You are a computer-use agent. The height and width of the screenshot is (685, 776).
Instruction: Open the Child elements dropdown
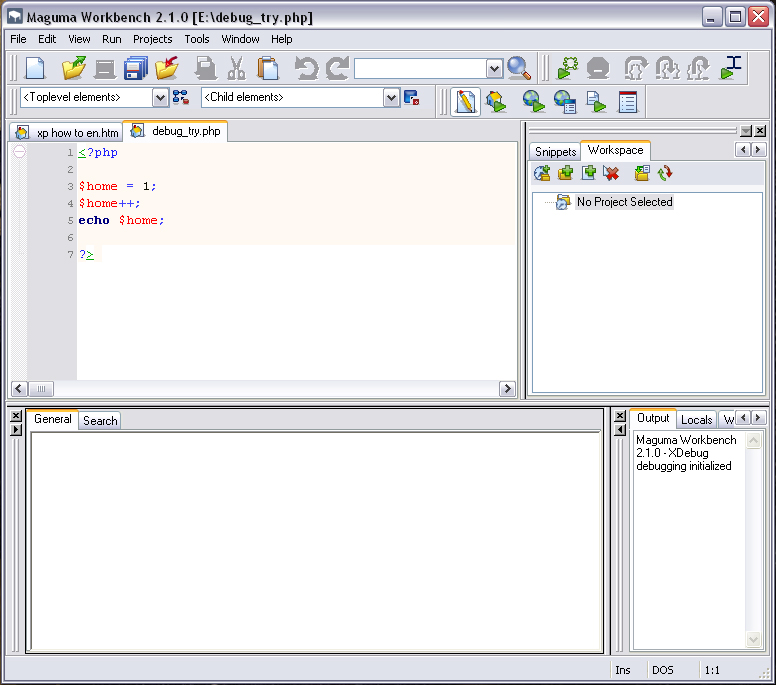coord(391,98)
